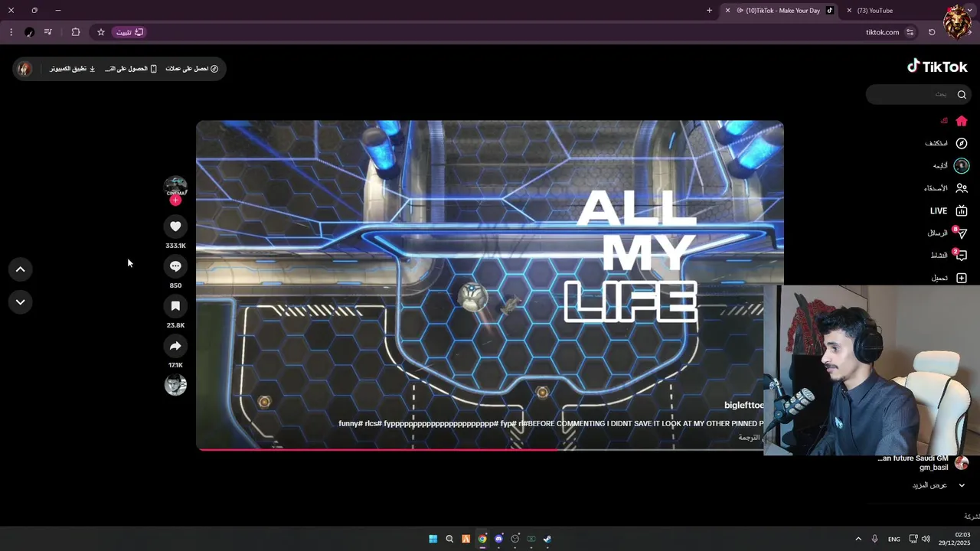Viewport: 980px width, 551px height.
Task: Open the tab search dropdown chevron
Action: click(970, 11)
